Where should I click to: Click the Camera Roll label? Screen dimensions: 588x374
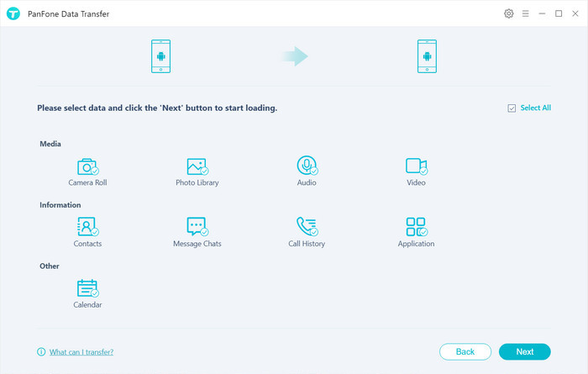pyautogui.click(x=87, y=182)
